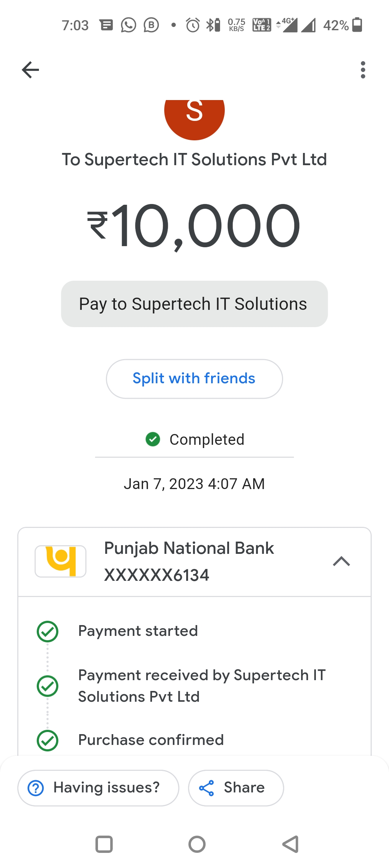Image resolution: width=389 pixels, height=868 pixels.
Task: Tap the Payment started check icon
Action: 48,631
